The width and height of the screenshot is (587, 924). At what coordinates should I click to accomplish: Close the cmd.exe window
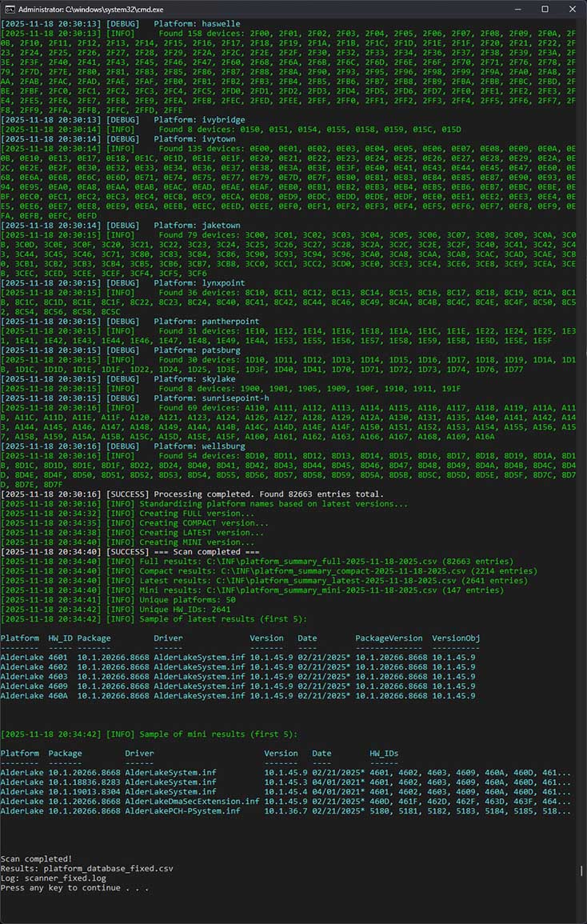[x=571, y=9]
